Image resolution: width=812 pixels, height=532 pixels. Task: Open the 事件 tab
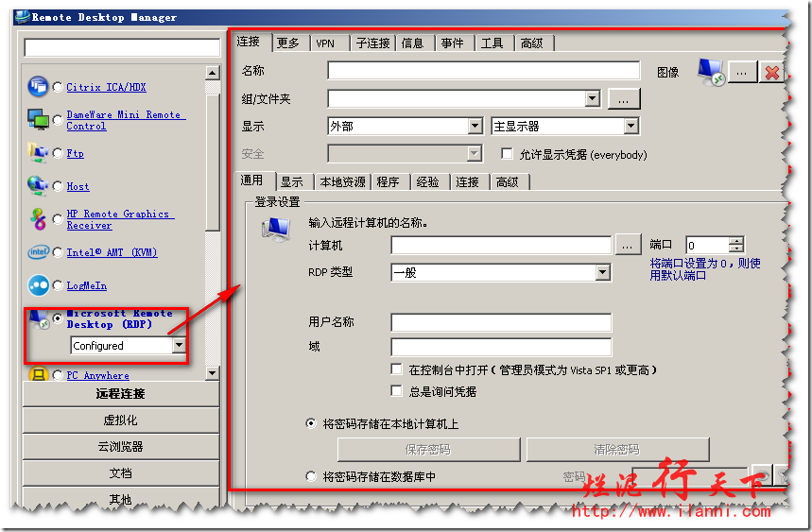(x=453, y=43)
